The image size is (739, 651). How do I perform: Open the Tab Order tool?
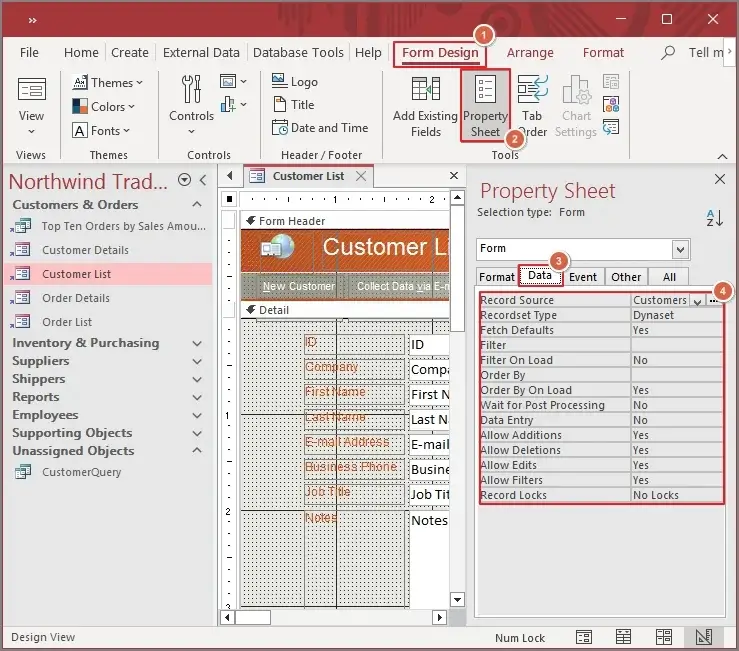tap(532, 107)
